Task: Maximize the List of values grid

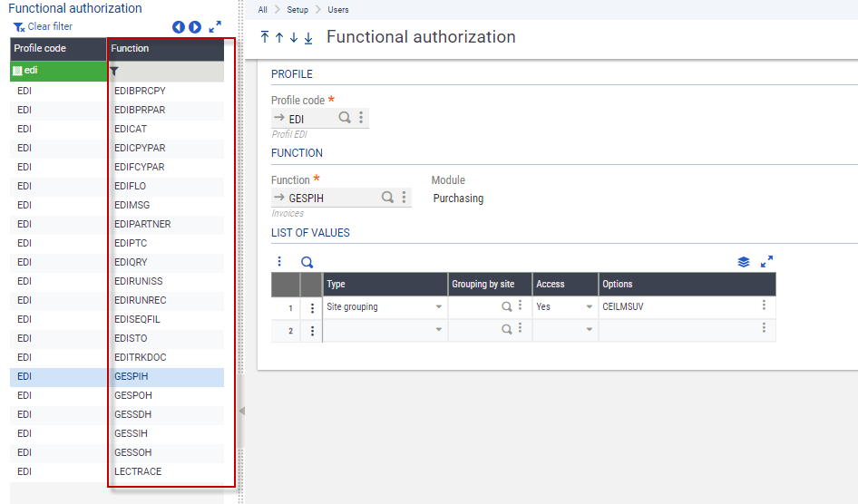Action: click(766, 262)
